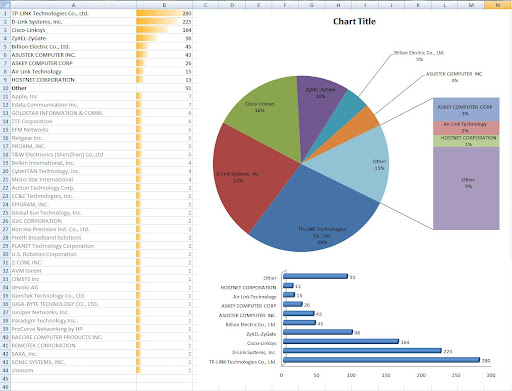Screen dimensions: 512x391
Task: Select the ZTE Corporation cell
Action: pyautogui.click(x=73, y=121)
